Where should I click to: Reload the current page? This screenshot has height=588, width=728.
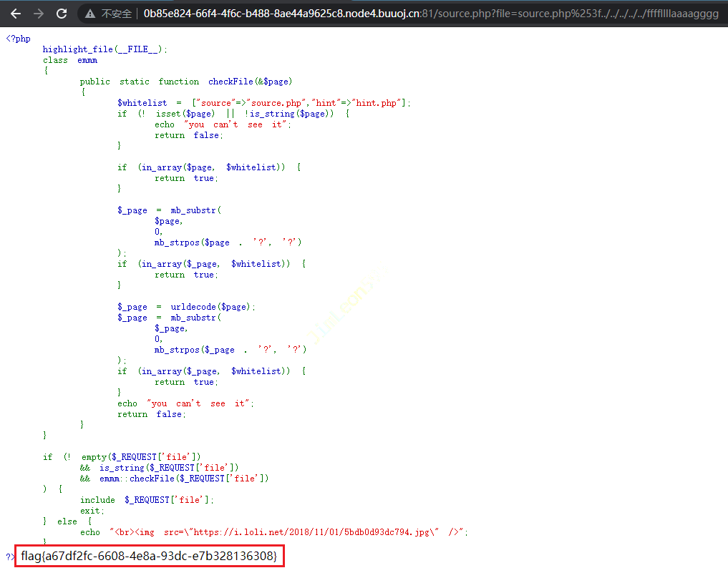coord(62,14)
